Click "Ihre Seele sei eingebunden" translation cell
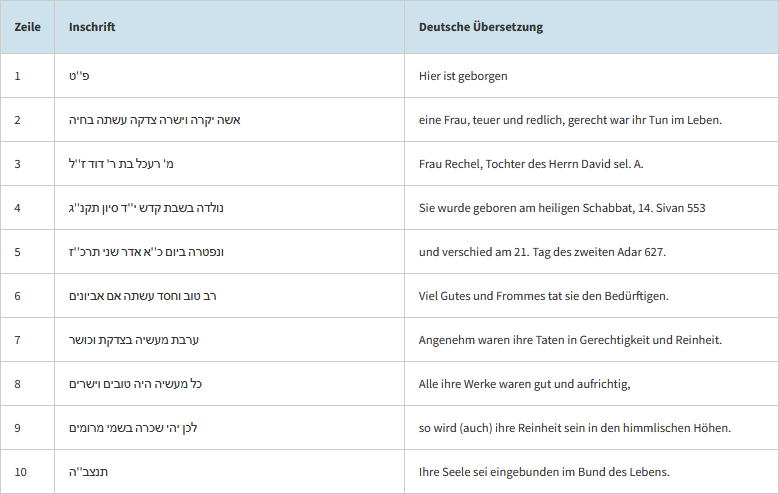The image size is (779, 494). (544, 472)
